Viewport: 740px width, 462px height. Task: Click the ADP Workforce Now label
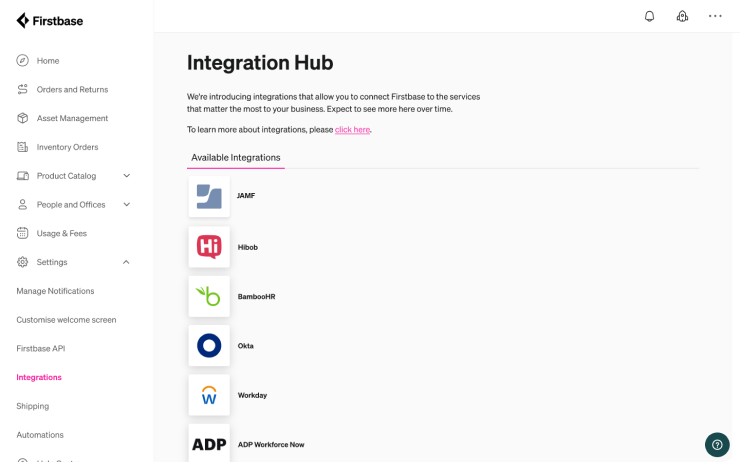271,445
